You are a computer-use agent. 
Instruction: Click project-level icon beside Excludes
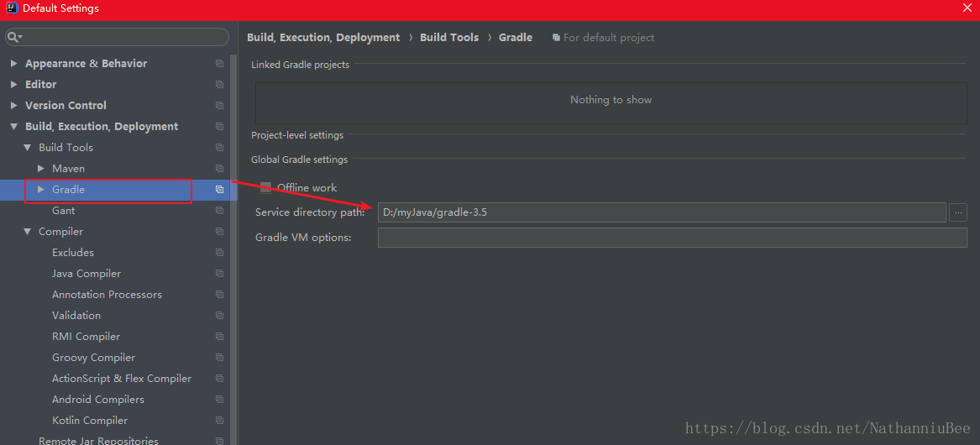(219, 253)
